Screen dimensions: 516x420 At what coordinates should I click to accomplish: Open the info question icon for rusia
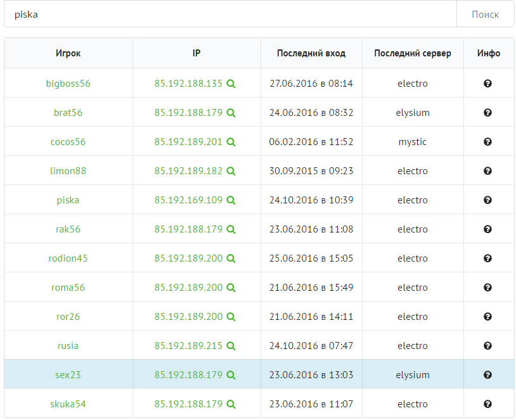487,346
